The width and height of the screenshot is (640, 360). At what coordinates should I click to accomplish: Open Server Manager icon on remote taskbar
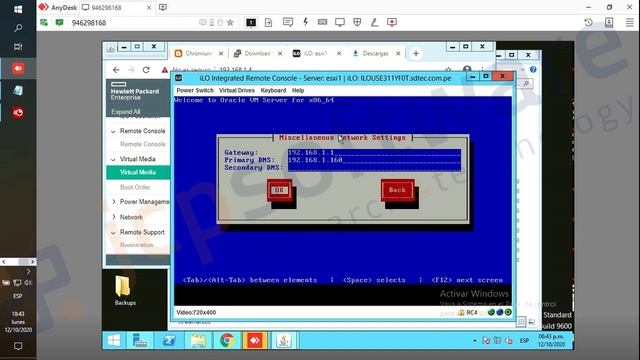pos(140,340)
